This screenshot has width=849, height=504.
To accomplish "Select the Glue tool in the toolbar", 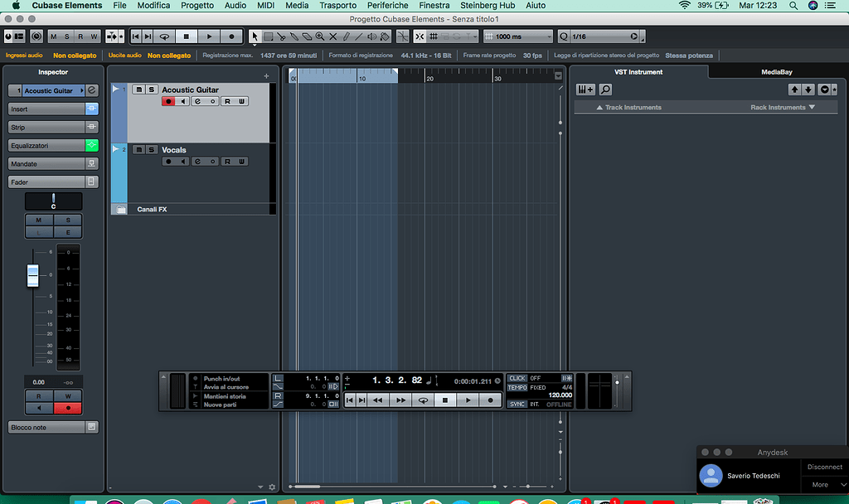I will point(294,36).
